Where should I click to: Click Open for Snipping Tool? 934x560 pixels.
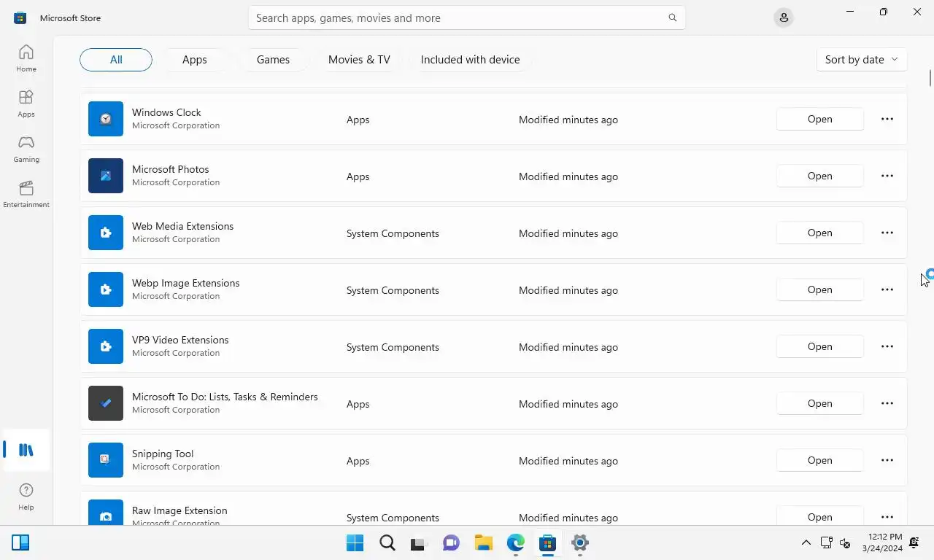[820, 460]
